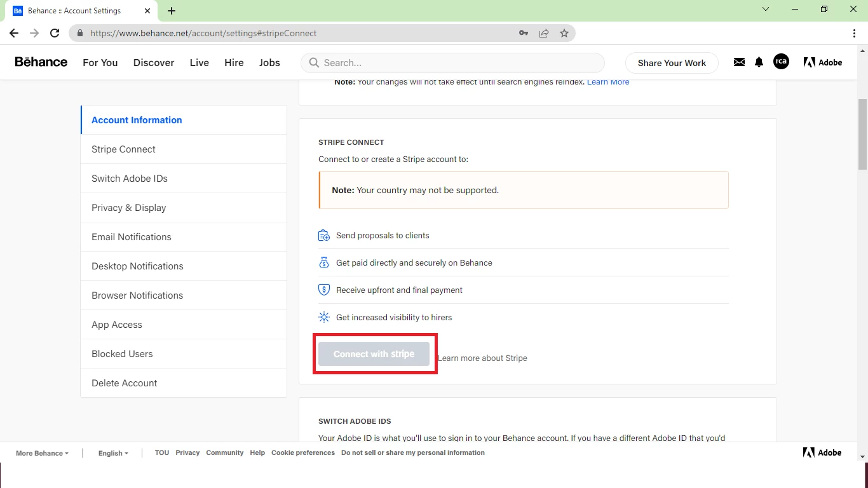This screenshot has height=488, width=868.
Task: Open the Hire page
Action: click(234, 62)
